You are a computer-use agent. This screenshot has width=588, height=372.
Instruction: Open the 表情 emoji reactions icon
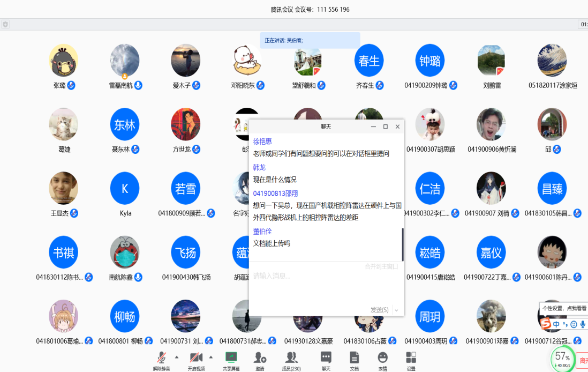click(382, 358)
